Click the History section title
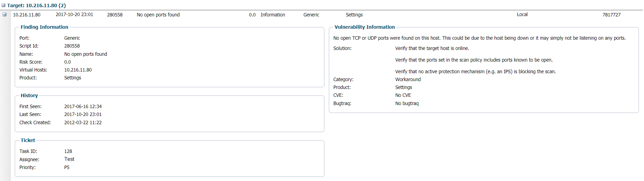 click(x=29, y=95)
